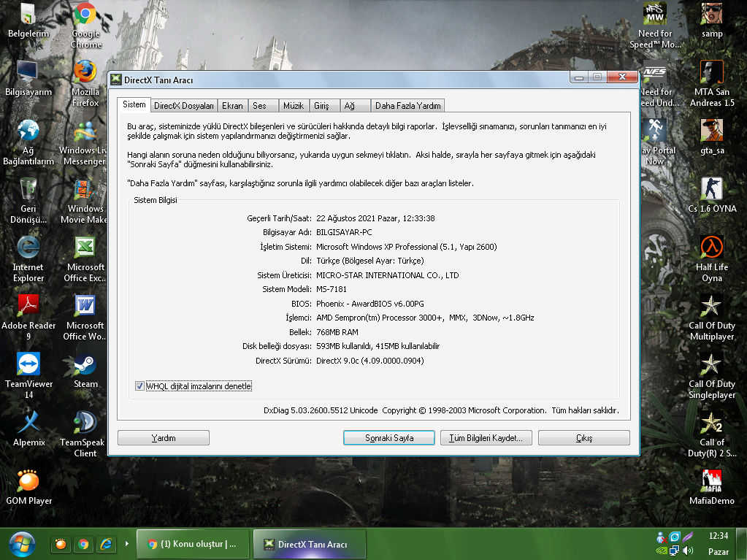Open Alpemix desktop icon
This screenshot has width=747, height=560.
(x=28, y=429)
